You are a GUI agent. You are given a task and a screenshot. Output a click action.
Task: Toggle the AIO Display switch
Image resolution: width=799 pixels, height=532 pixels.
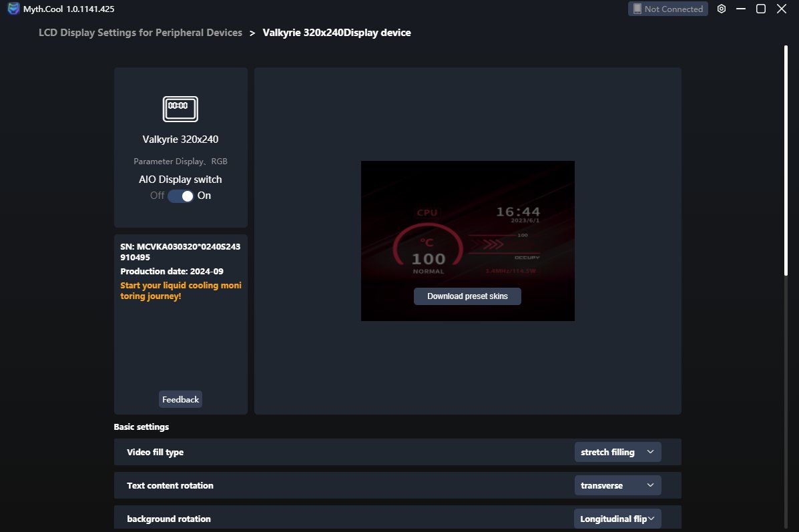pos(180,196)
